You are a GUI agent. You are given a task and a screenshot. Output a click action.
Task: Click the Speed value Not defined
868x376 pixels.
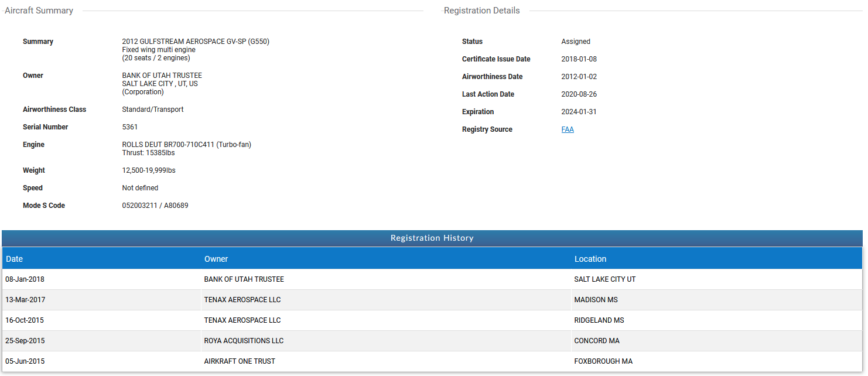click(140, 188)
